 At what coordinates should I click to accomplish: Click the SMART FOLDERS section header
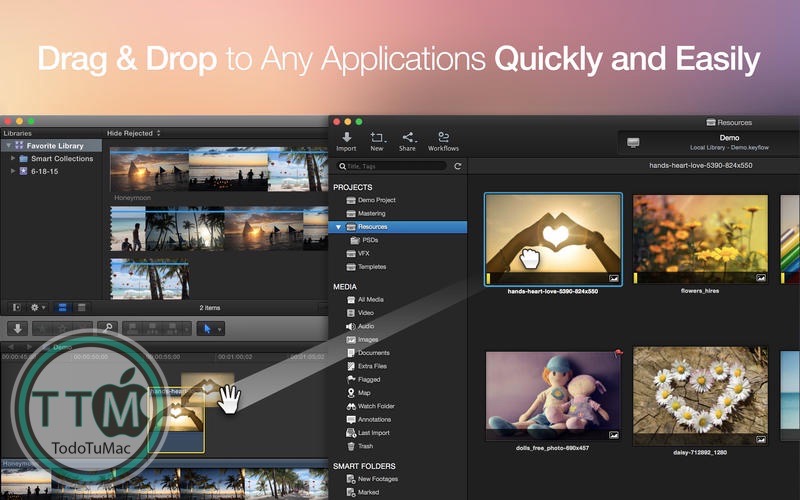[364, 466]
